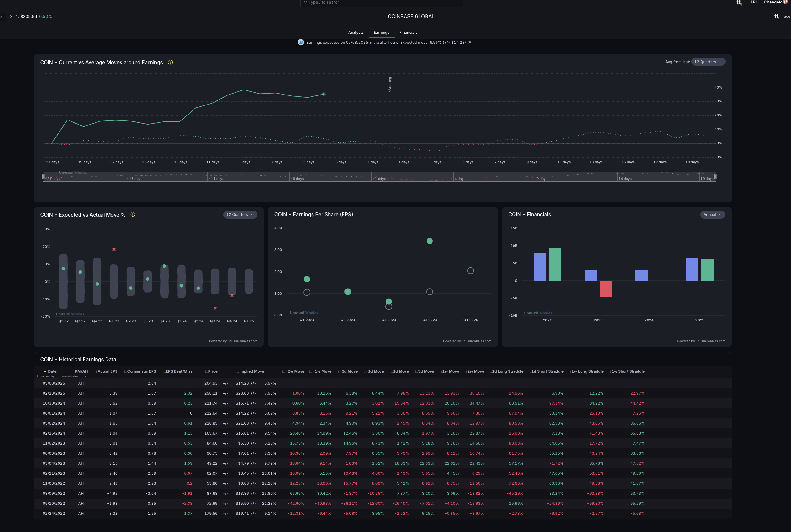The image size is (791, 532).
Task: Open the external link arrow after Expected move
Action: (469, 43)
